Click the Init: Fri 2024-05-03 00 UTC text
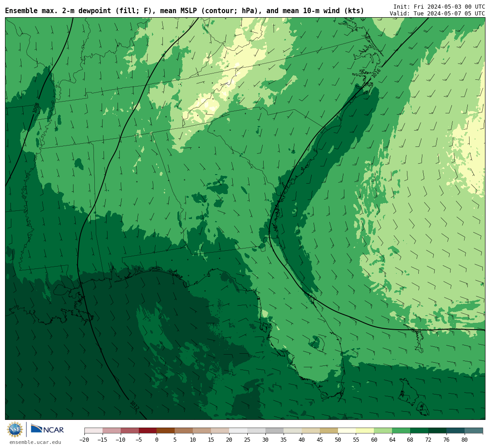 point(439,6)
